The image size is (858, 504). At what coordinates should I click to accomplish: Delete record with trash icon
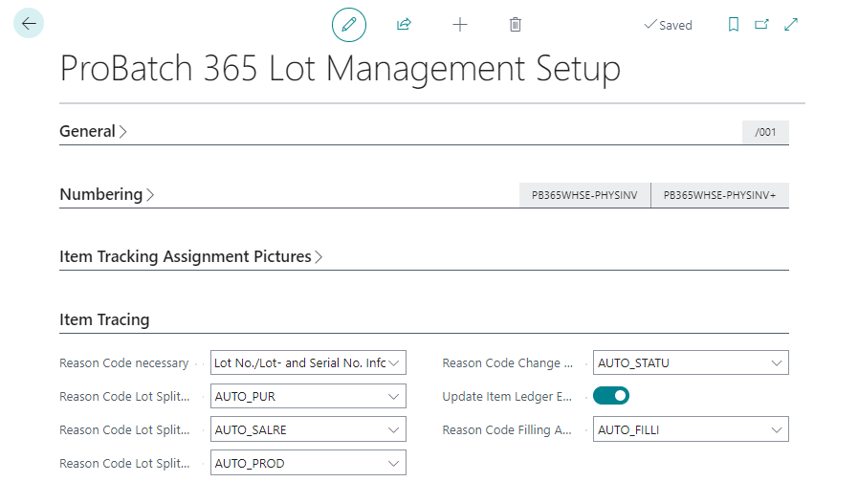(516, 25)
